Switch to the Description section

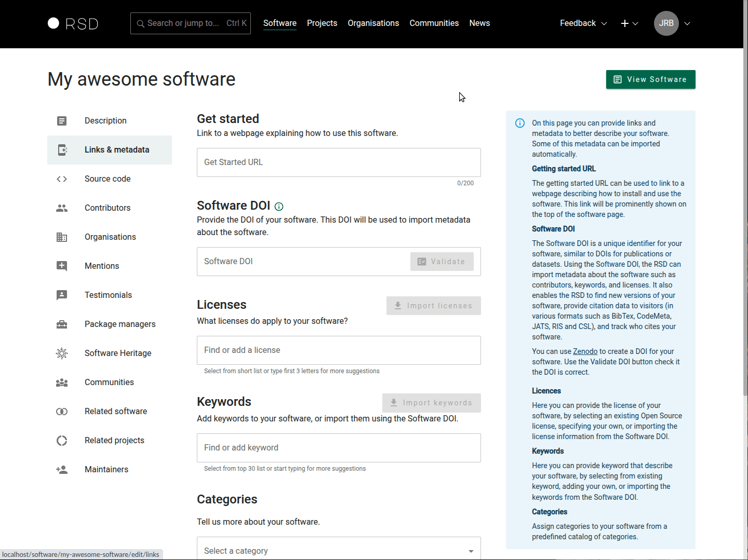[105, 121]
